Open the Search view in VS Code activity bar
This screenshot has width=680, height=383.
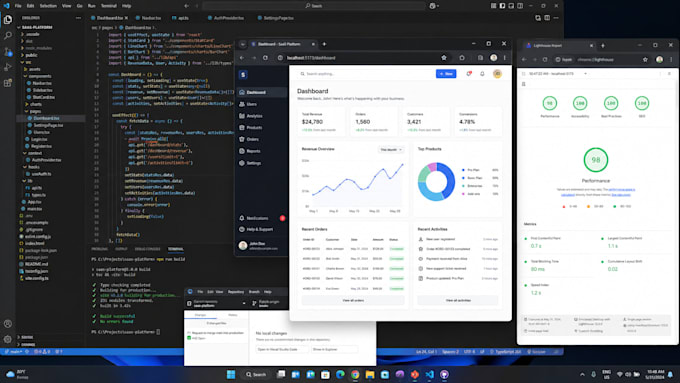tap(8, 36)
